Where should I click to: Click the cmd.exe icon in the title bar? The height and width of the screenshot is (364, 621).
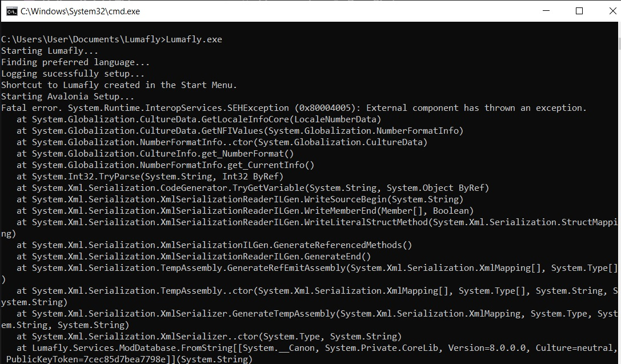pyautogui.click(x=11, y=11)
